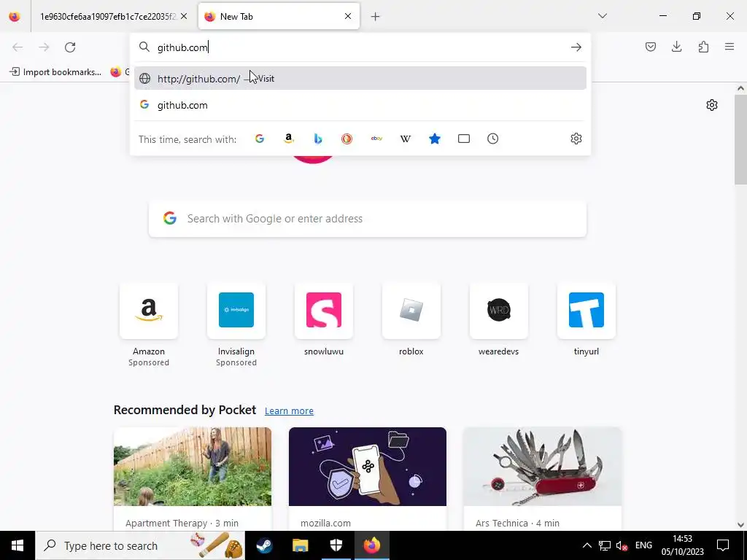Go to the previous page with the back arrow
Image resolution: width=747 pixels, height=560 pixels.
click(x=18, y=47)
